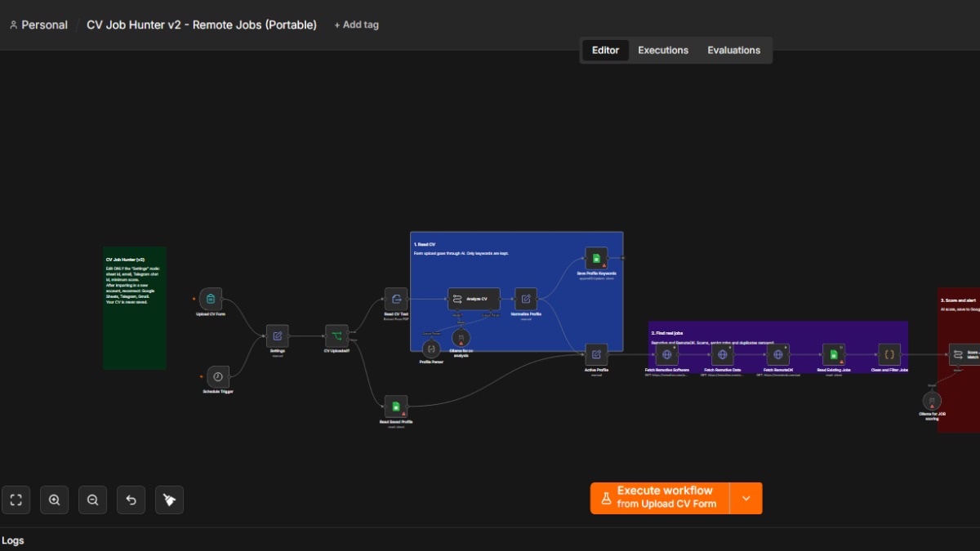Open the Analyze CV chain node

[474, 299]
